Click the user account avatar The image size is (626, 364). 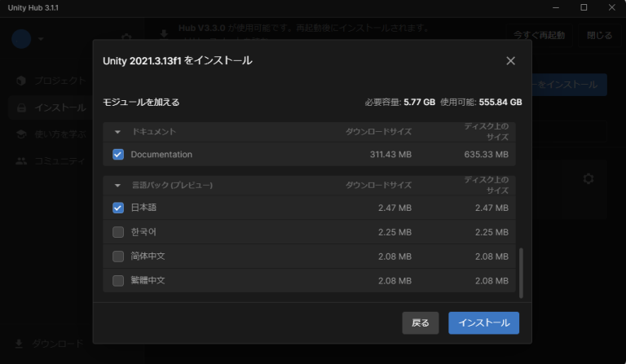pyautogui.click(x=21, y=37)
